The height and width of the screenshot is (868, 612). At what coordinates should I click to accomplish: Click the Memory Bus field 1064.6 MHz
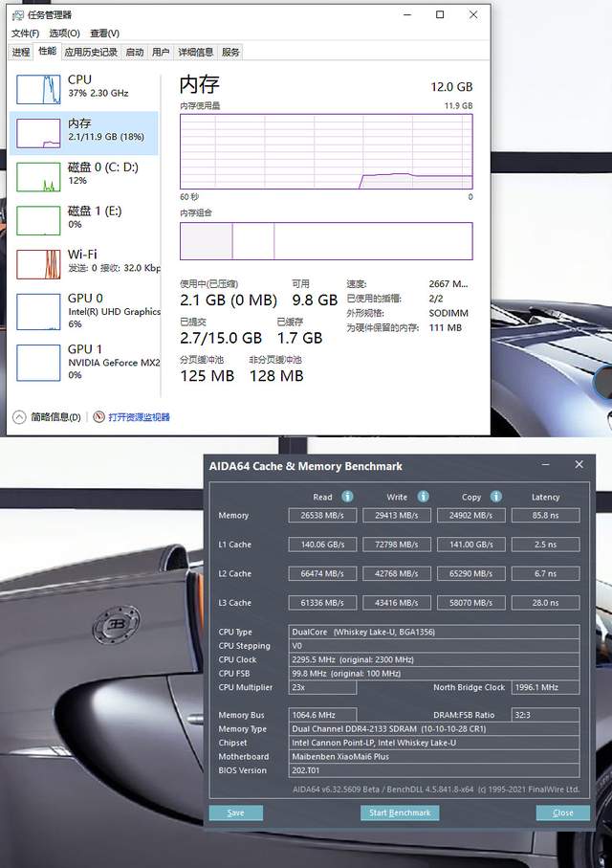point(322,715)
